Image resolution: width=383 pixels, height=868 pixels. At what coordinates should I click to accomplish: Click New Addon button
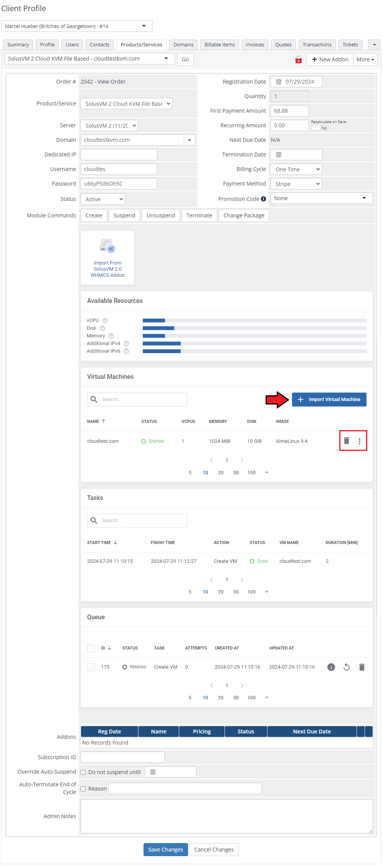tap(330, 59)
